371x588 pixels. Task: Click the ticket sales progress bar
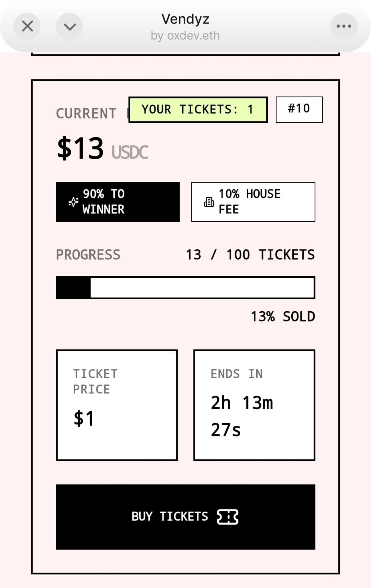coord(186,288)
